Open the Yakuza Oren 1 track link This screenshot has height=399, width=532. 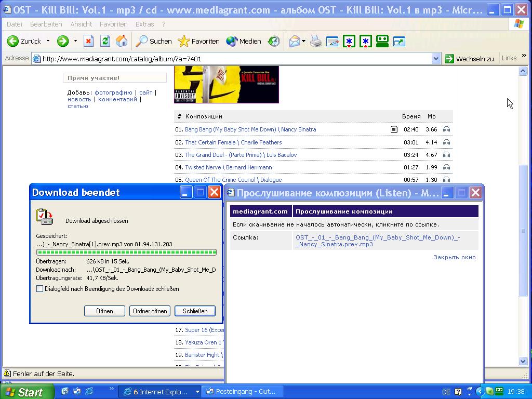204,342
